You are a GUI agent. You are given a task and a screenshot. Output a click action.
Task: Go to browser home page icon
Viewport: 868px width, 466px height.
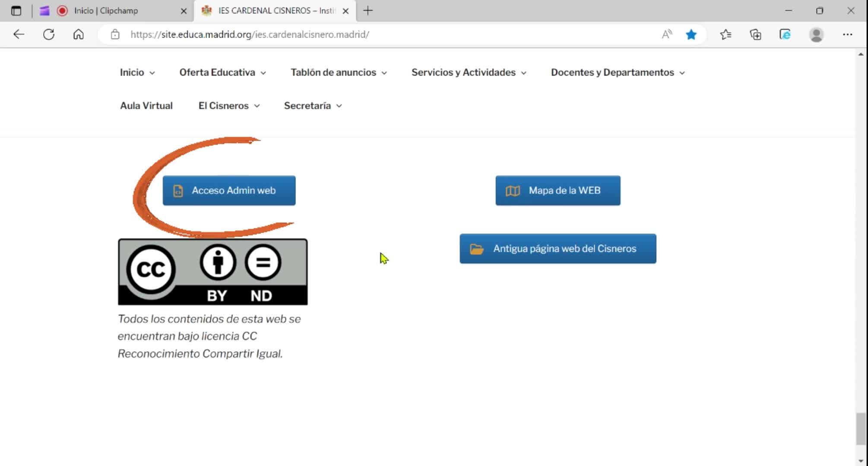point(78,35)
